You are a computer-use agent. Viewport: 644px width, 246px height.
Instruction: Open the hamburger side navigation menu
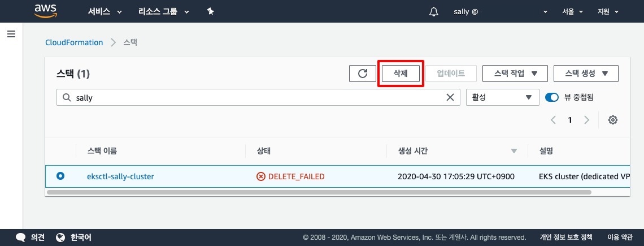[11, 34]
